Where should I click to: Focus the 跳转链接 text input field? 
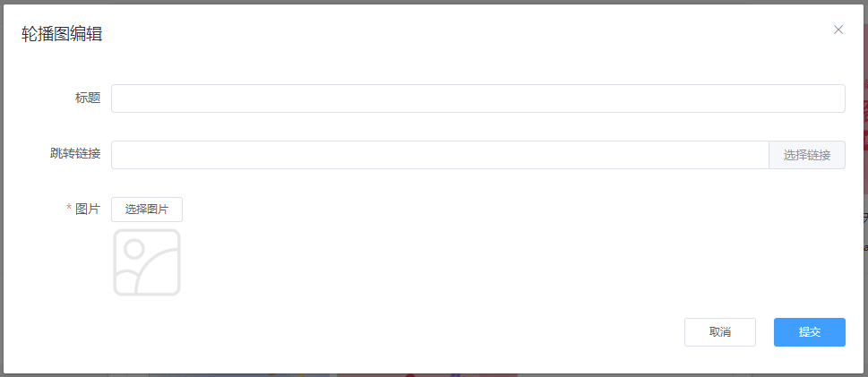coord(440,155)
